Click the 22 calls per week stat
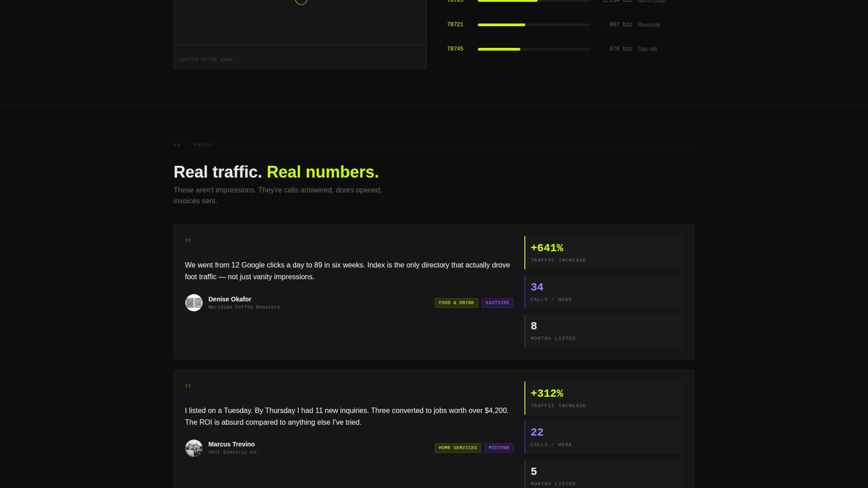The width and height of the screenshot is (868, 488). tap(604, 437)
